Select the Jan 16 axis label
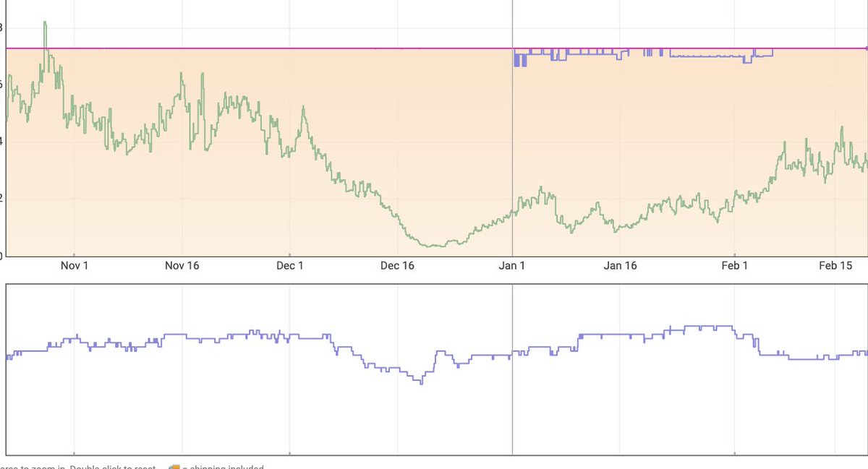 (x=620, y=266)
